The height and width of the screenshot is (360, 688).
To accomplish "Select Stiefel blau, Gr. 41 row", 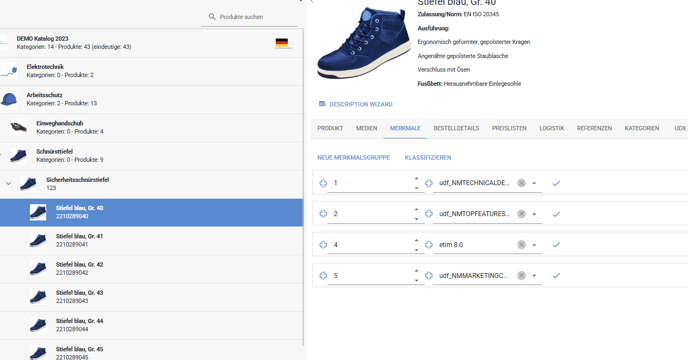I will tap(151, 241).
